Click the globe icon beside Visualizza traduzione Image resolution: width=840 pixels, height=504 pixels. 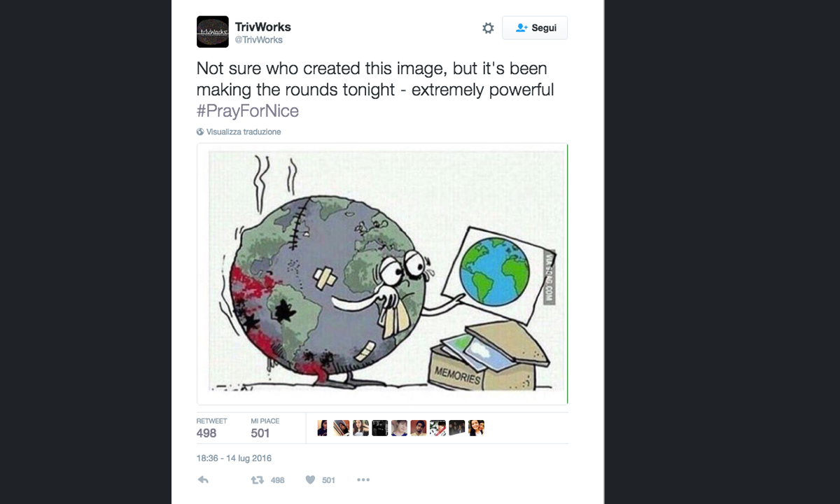(200, 132)
